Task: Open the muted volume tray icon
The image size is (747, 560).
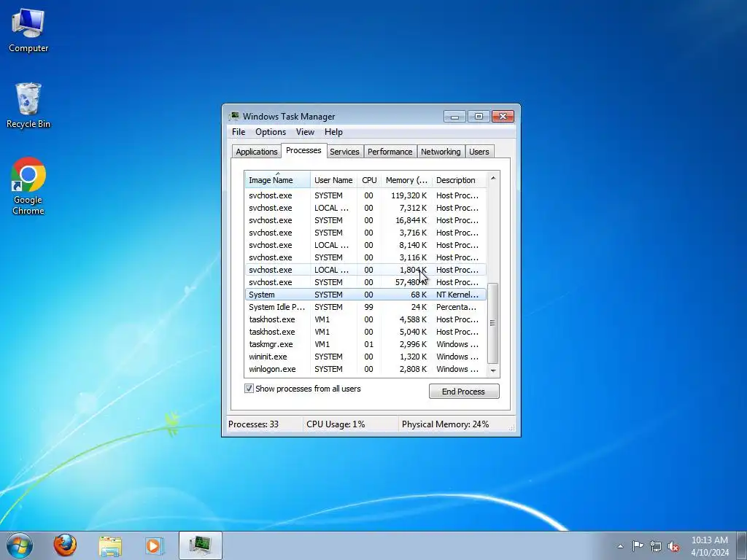Action: coord(673,546)
